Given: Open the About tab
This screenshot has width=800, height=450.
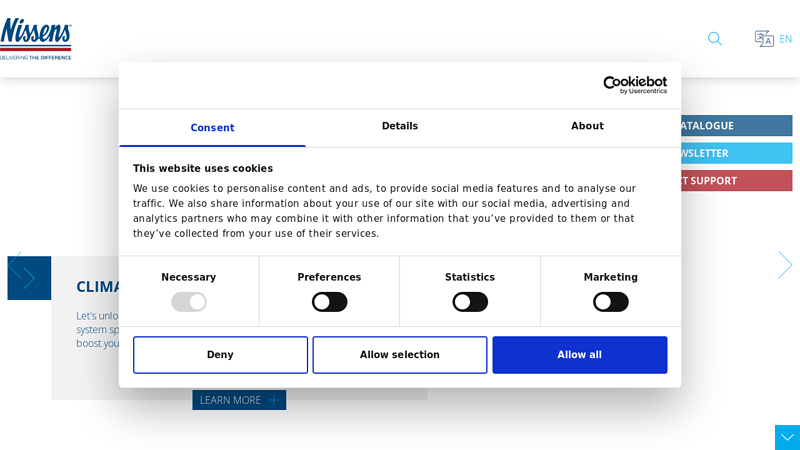Looking at the screenshot, I should point(587,127).
